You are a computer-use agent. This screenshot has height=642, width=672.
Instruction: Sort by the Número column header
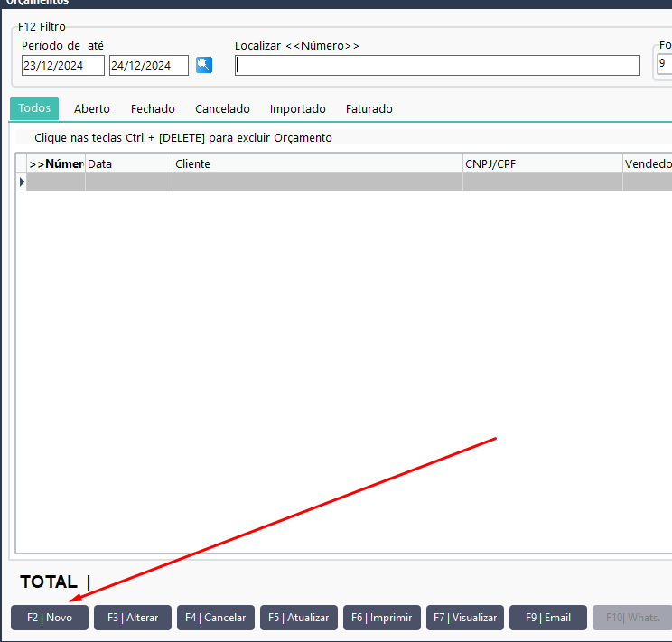point(56,163)
